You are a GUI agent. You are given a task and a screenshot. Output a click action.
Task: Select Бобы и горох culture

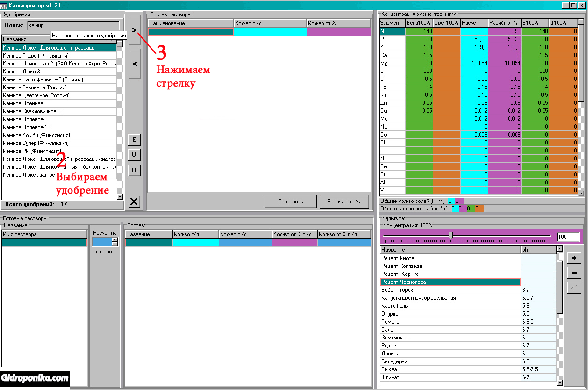tap(451, 290)
